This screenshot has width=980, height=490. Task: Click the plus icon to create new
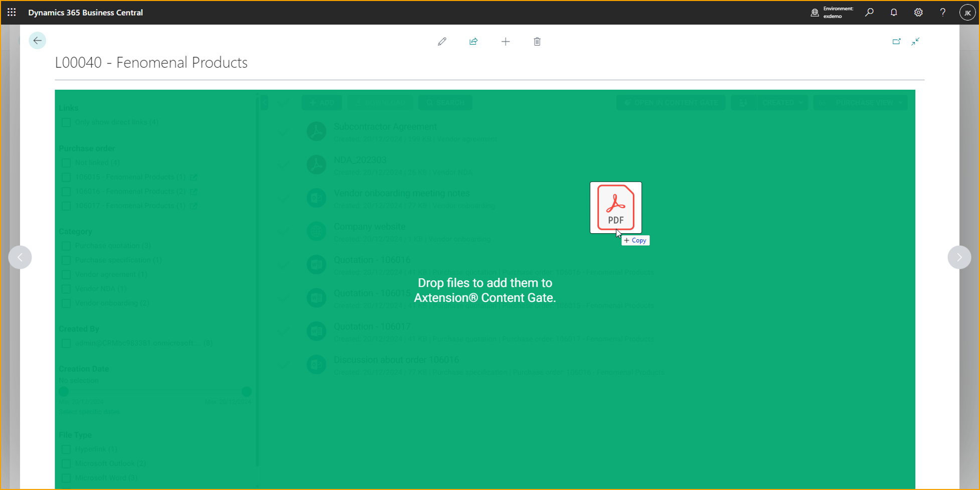506,42
